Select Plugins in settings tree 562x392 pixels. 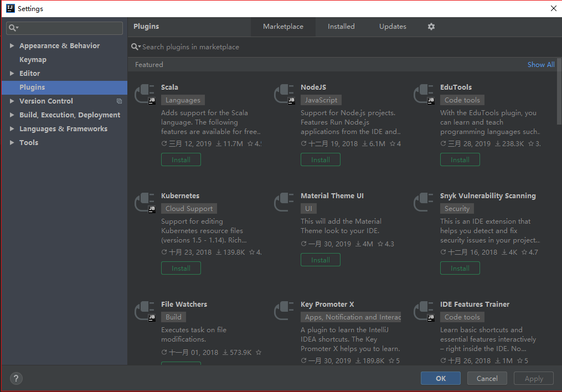point(65,87)
